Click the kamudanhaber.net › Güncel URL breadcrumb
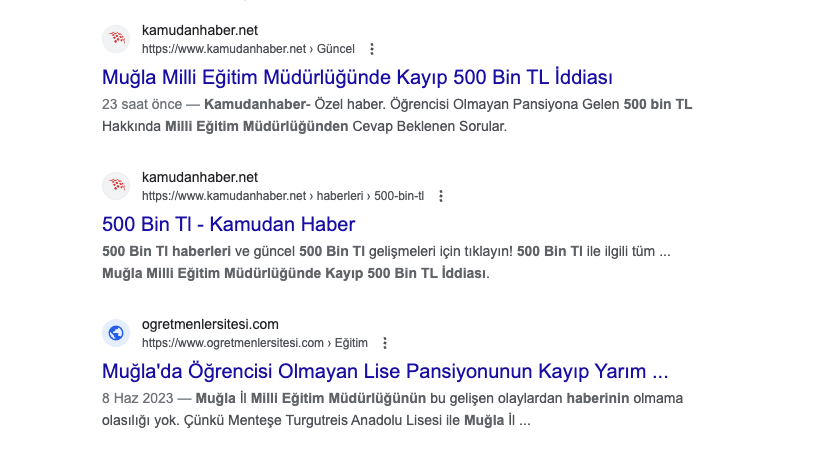Viewport: 838px width, 451px height. (247, 49)
